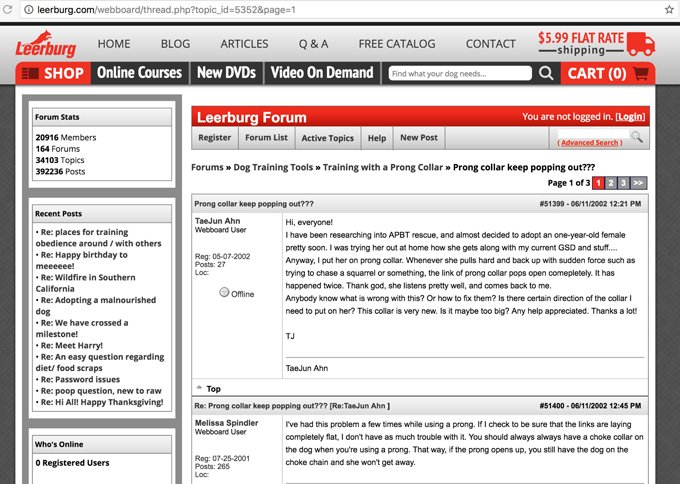
Task: Open recent post 'Wildfire in Southern California'
Action: point(85,283)
